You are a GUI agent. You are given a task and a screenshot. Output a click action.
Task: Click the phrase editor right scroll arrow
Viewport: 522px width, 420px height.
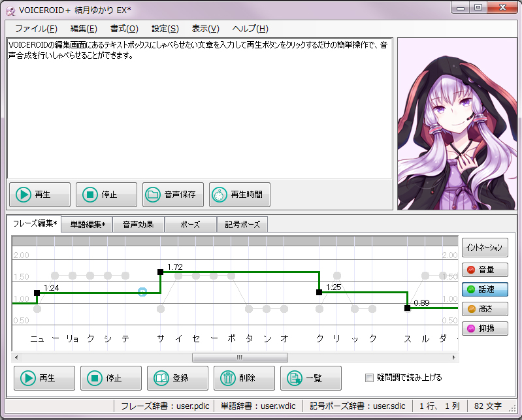coord(454,357)
